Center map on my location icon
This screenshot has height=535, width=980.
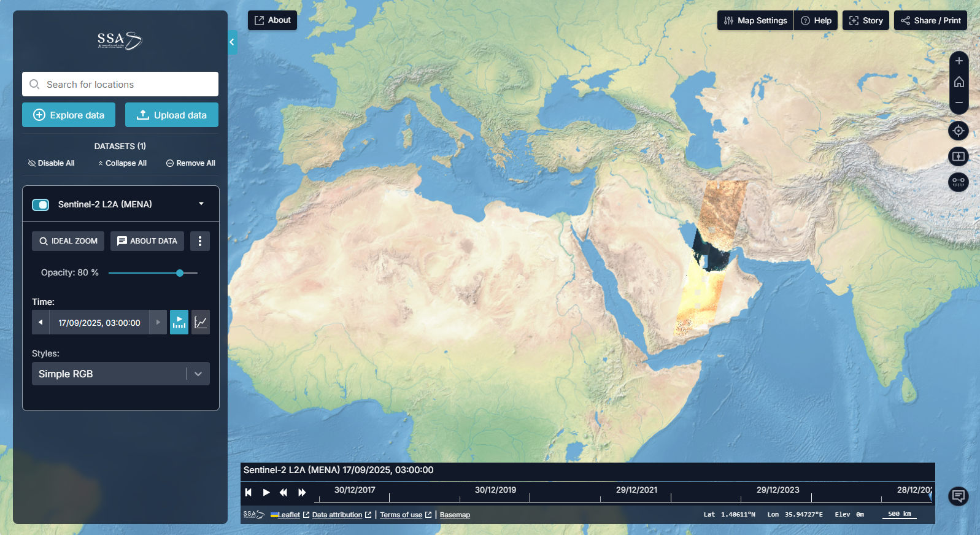coord(959,131)
